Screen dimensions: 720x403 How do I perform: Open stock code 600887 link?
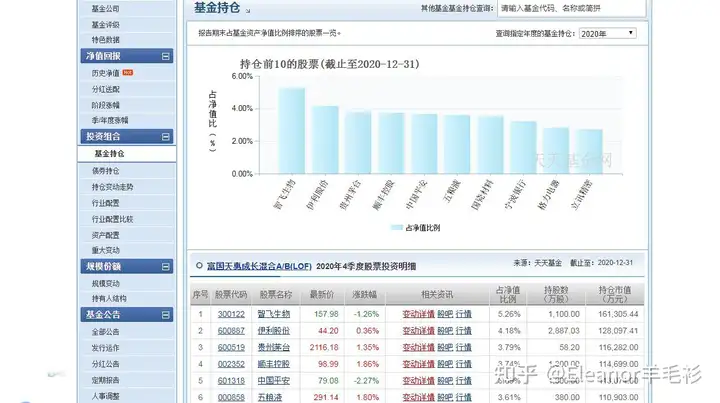click(231, 331)
